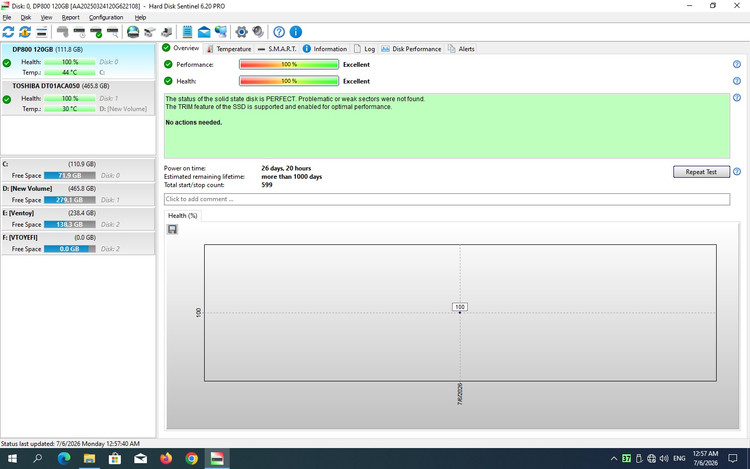The width and height of the screenshot is (750, 469).
Task: Open the blue notepad report icon
Action: point(188,32)
